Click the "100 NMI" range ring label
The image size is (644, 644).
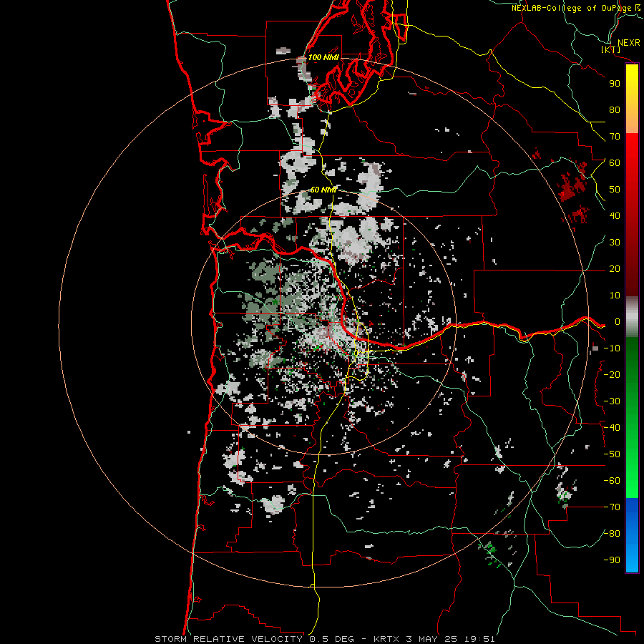[x=323, y=57]
